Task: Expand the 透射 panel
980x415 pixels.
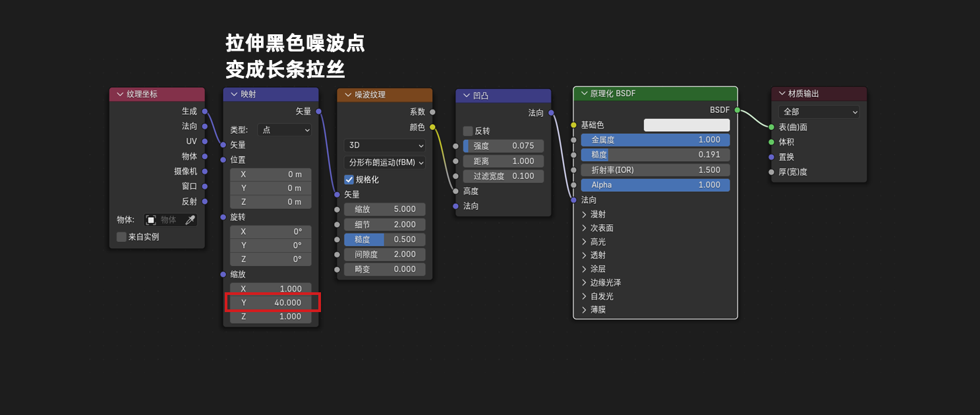Action: pyautogui.click(x=584, y=255)
